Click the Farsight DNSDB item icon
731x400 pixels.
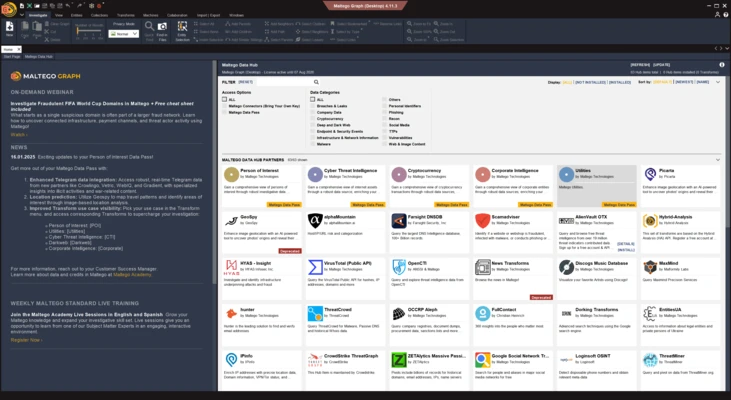[x=399, y=221]
